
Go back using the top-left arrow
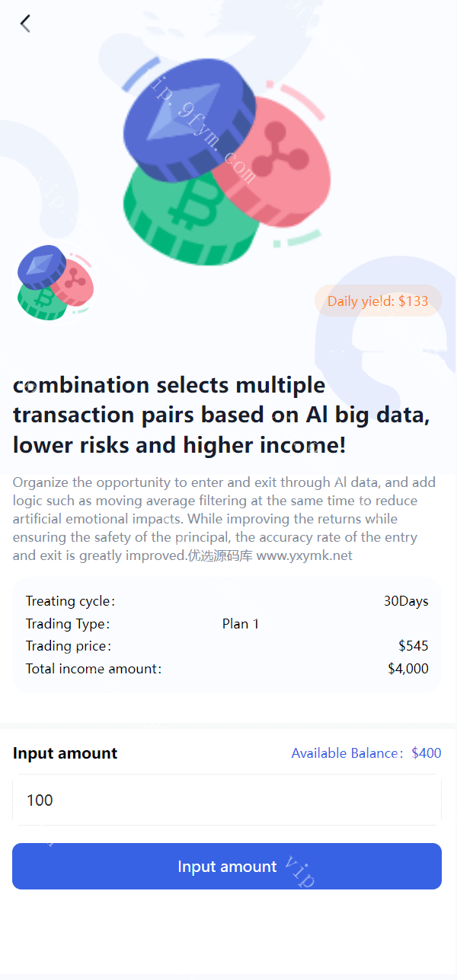pos(25,24)
